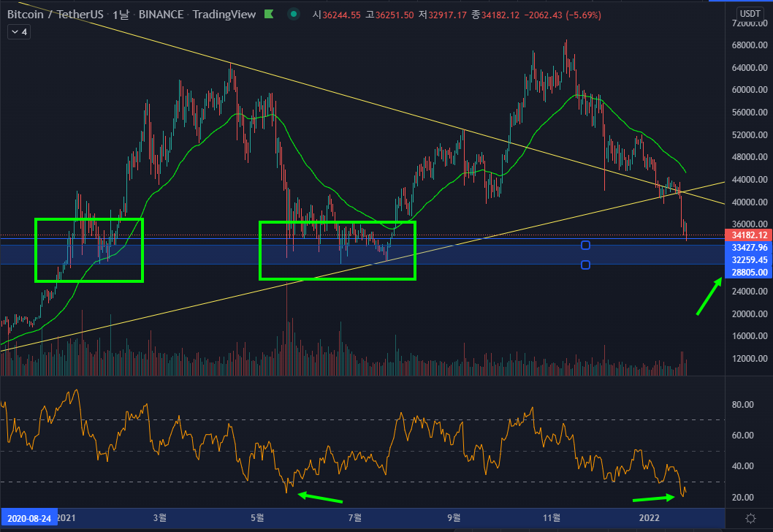Click the 20.00 RSI axis label
Viewport: 773px width, 532px height.
pos(742,497)
